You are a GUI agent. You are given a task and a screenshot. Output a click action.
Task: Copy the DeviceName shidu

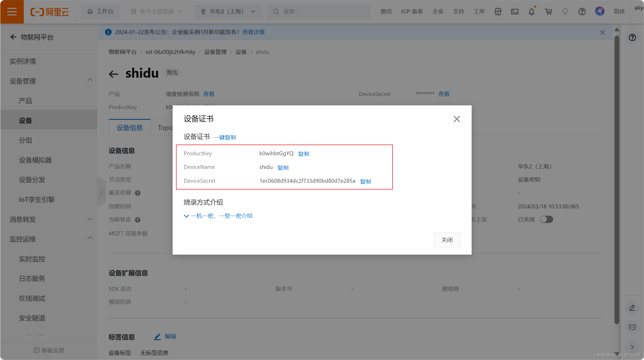pyautogui.click(x=283, y=168)
